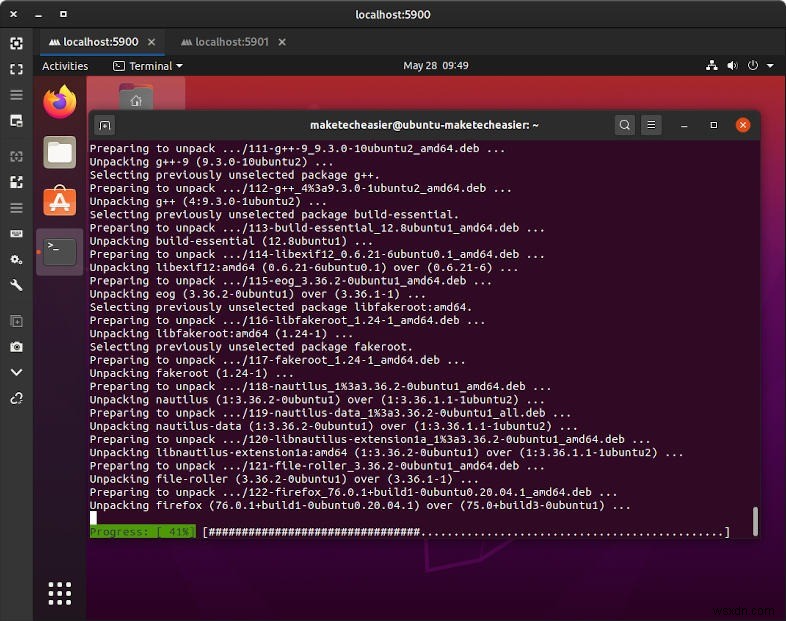Click line 'Selecting previously unselected package build-essential'
This screenshot has width=786, height=621.
point(274,215)
